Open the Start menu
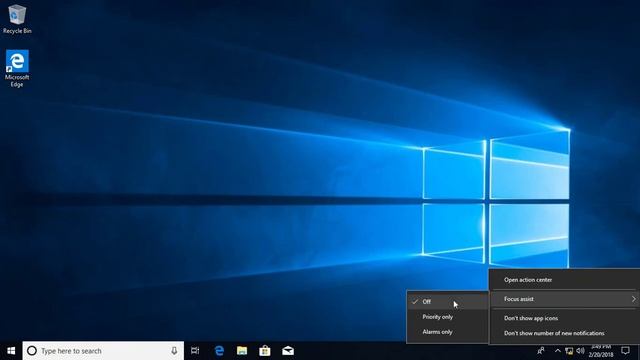This screenshot has width=640, height=360. coord(11,351)
